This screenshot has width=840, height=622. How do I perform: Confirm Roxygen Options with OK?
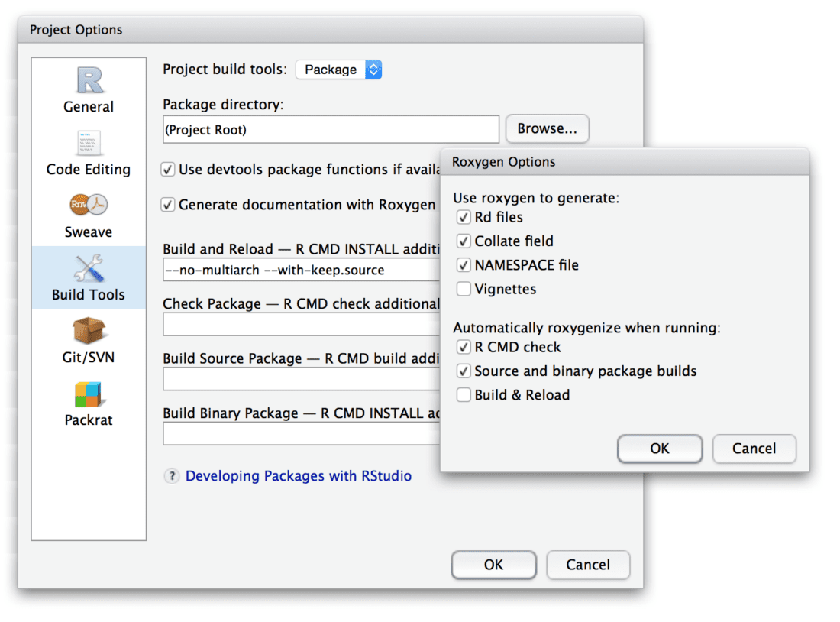(659, 449)
